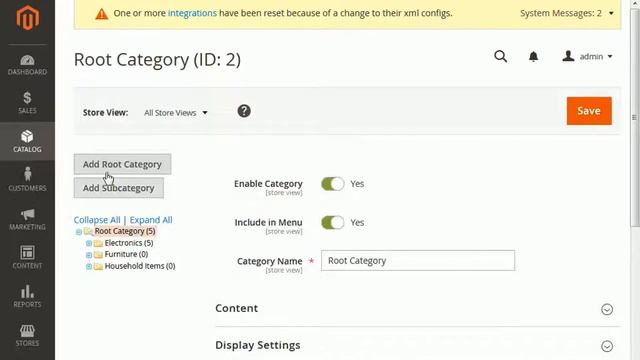Open the Catalog sidebar menu

pyautogui.click(x=27, y=141)
